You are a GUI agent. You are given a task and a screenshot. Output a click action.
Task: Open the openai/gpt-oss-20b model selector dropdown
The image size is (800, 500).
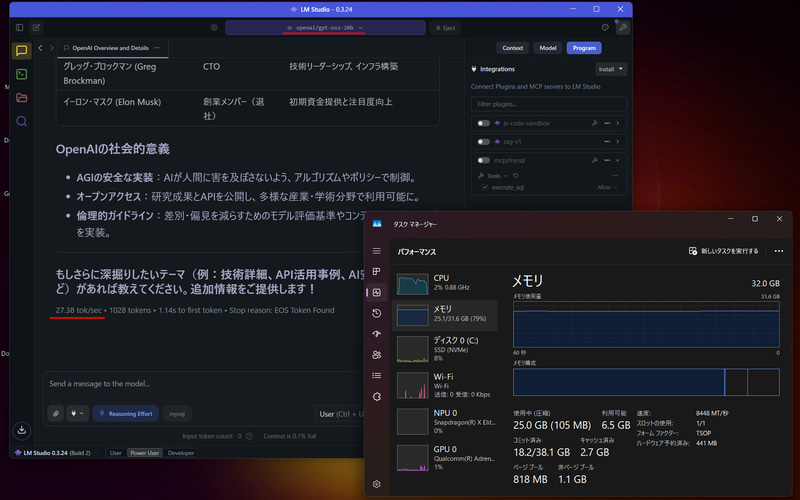pyautogui.click(x=325, y=28)
